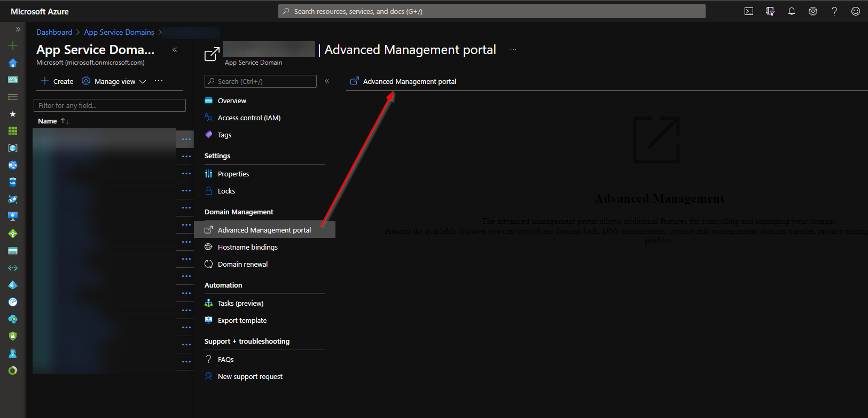Click Advanced Management portal toolbar link
The height and width of the screenshot is (418, 868).
403,81
